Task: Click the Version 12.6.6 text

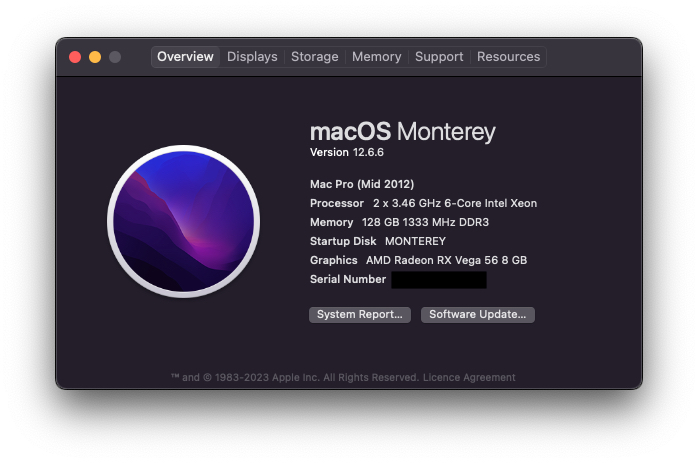Action: [x=347, y=152]
